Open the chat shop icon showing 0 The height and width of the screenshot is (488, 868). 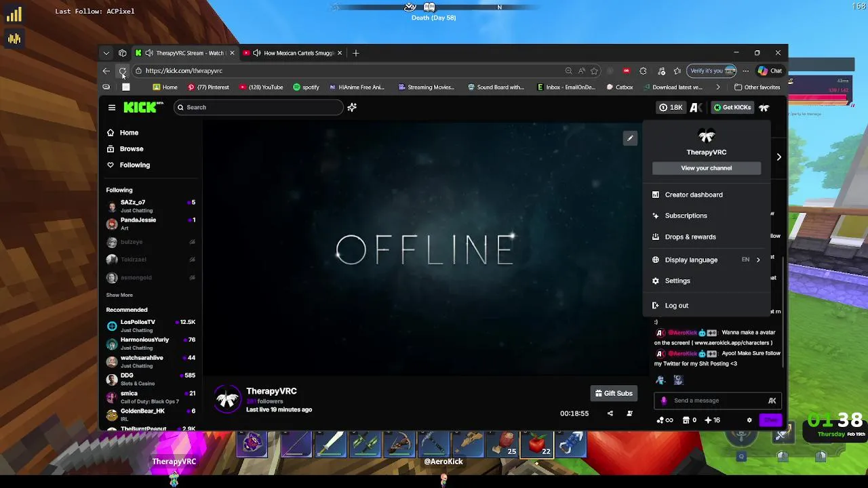(x=689, y=420)
